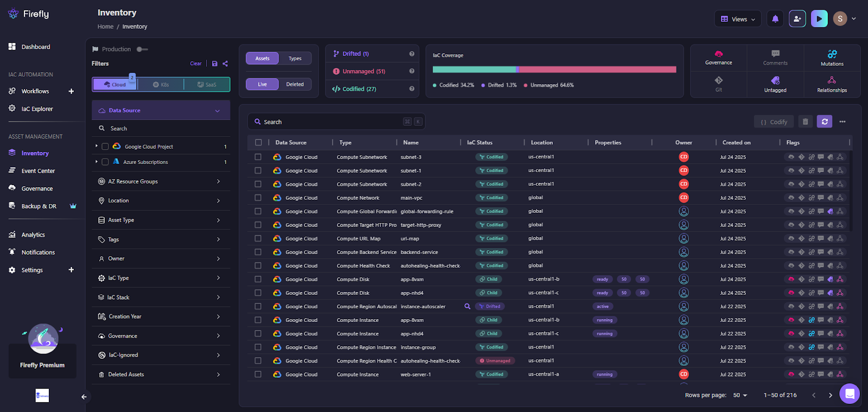The height and width of the screenshot is (412, 868).
Task: Click the Drifted legend dot
Action: click(x=483, y=85)
